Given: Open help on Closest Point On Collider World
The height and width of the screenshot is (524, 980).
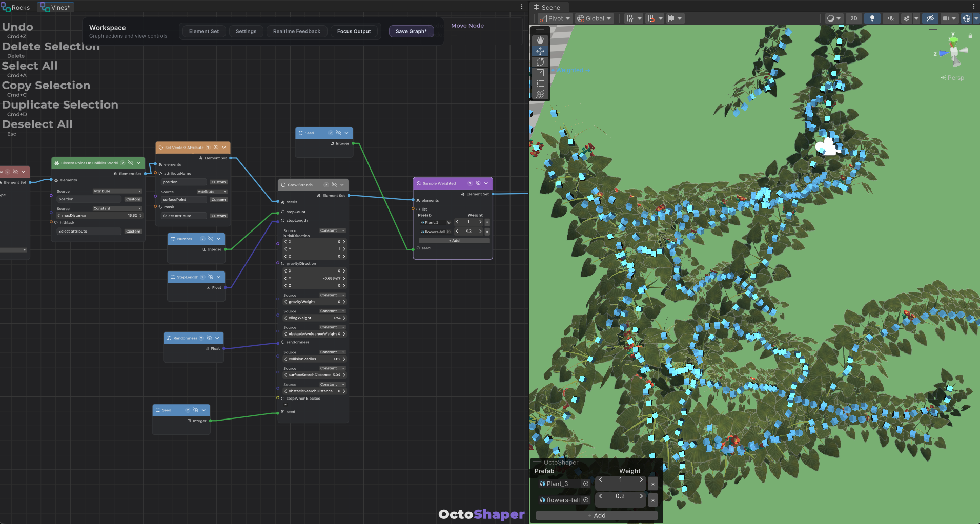Looking at the screenshot, I should 122,163.
